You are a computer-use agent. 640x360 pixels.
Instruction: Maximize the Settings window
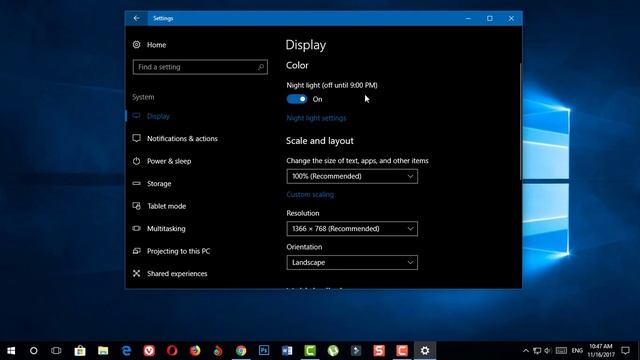[x=490, y=18]
